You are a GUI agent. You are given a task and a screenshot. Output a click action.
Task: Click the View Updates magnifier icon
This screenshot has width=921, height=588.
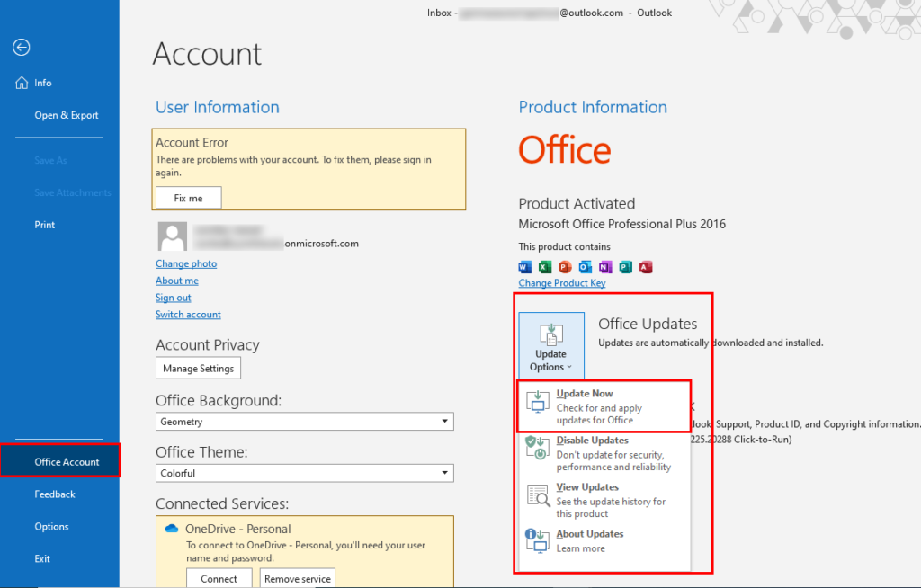click(538, 495)
